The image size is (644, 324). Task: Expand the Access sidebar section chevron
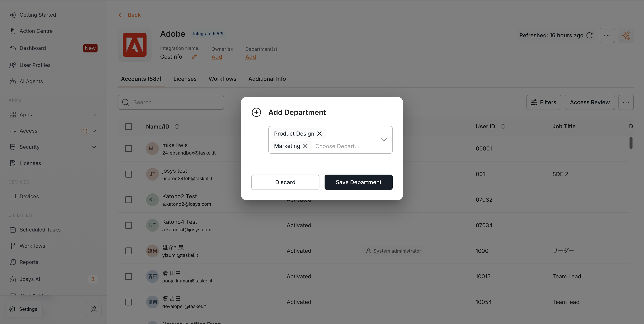coord(94,131)
